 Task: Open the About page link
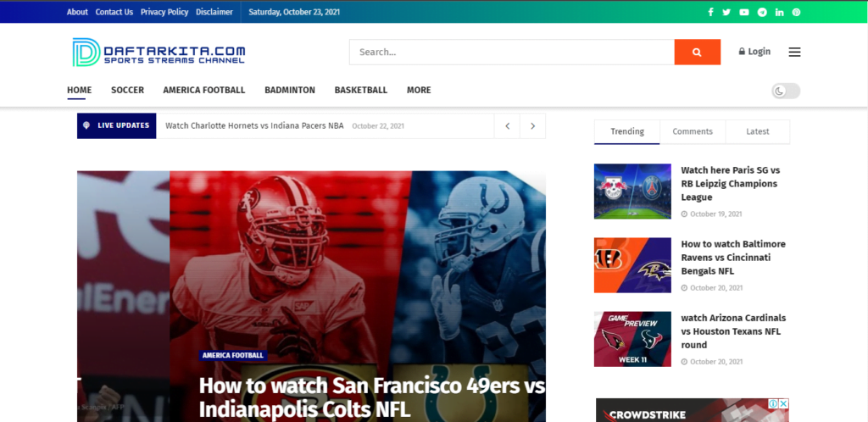tap(77, 12)
